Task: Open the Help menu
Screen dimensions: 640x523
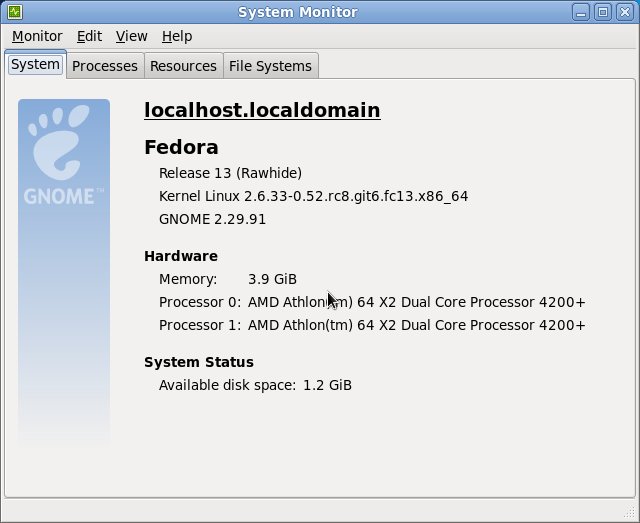Action: pos(176,36)
